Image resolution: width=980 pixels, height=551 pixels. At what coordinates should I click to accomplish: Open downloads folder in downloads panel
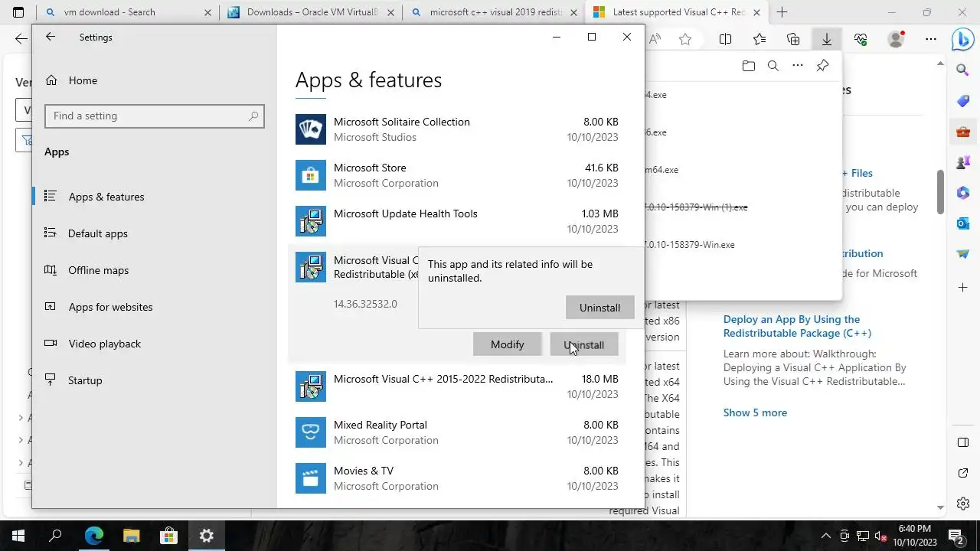click(x=749, y=66)
